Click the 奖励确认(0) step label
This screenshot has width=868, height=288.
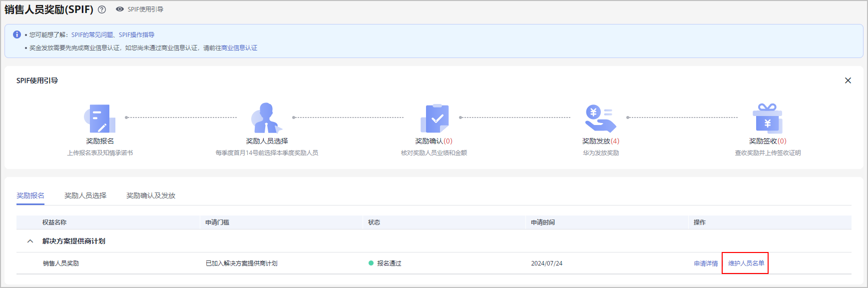click(434, 141)
